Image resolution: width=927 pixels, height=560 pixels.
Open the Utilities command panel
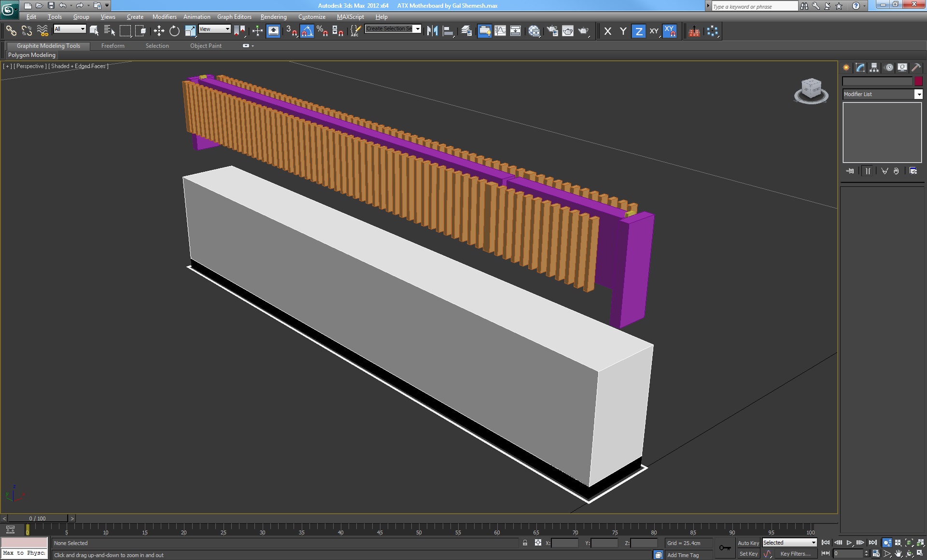click(x=916, y=68)
